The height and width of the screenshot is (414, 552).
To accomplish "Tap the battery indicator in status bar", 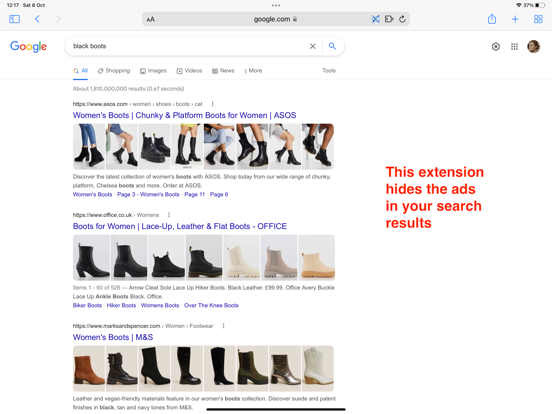I will click(x=540, y=5).
